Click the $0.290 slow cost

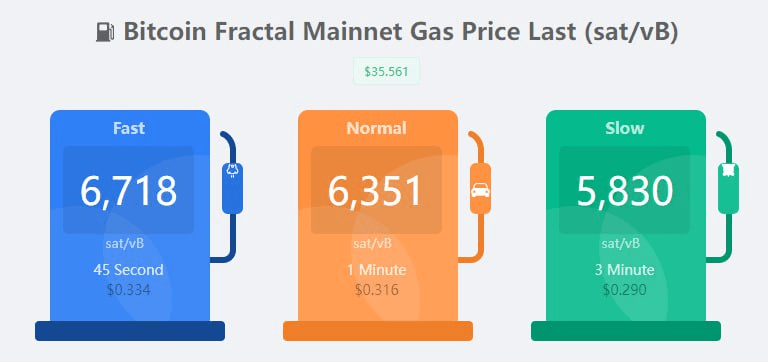point(624,290)
